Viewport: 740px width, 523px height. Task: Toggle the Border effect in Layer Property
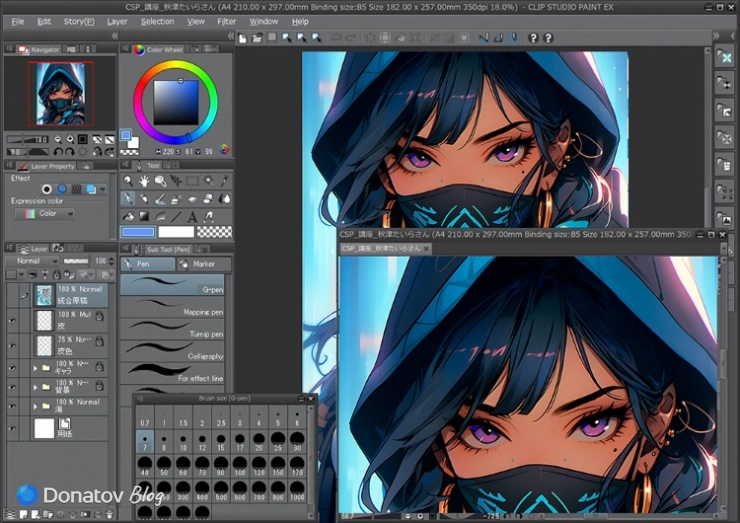(46, 189)
